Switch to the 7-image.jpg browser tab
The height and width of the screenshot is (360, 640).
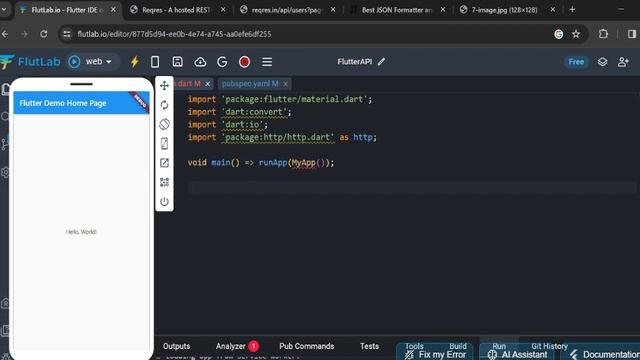tap(504, 10)
